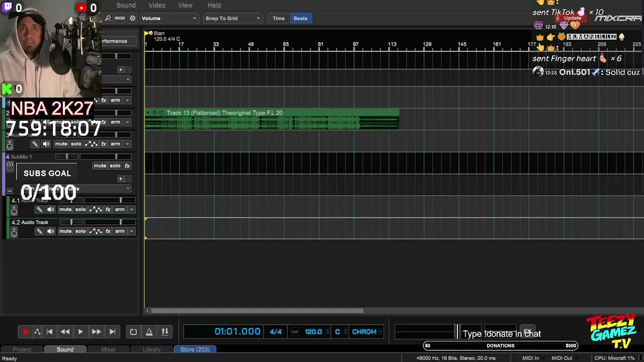The height and width of the screenshot is (362, 644).
Task: Click the rewind transport button
Action: click(x=65, y=332)
